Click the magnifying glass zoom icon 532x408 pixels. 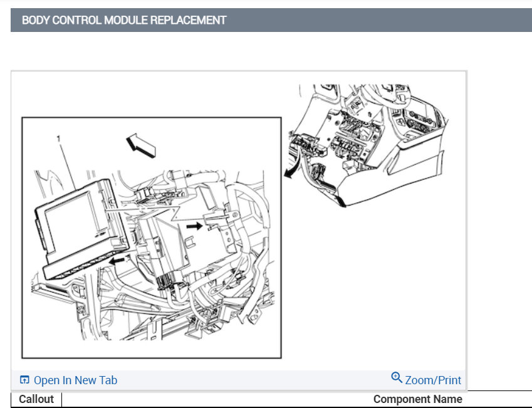click(397, 378)
